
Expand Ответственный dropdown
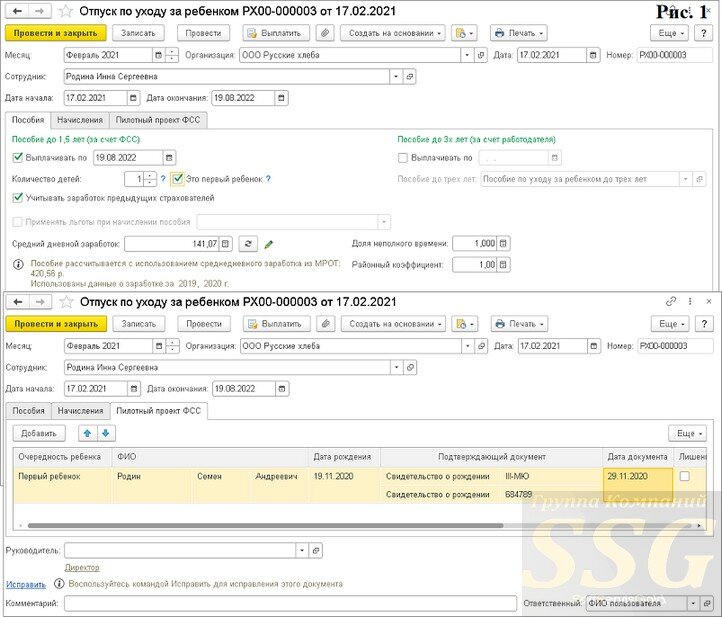tap(693, 603)
